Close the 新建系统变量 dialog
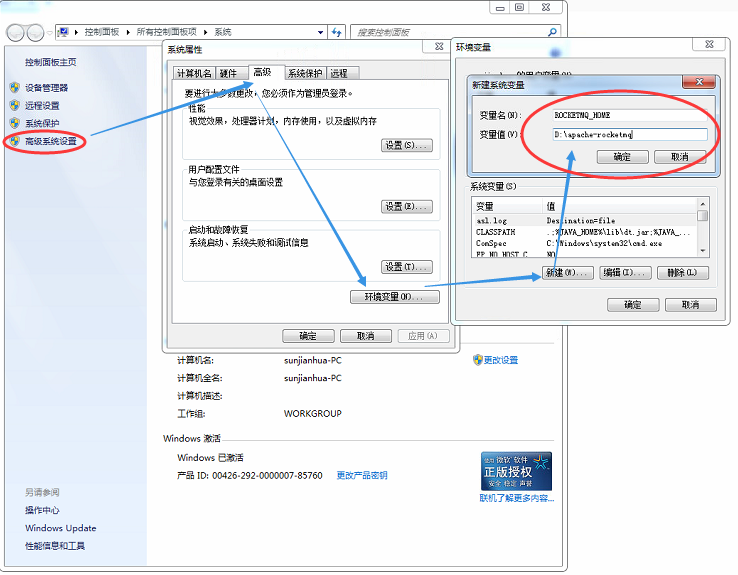The width and height of the screenshot is (738, 575). coord(699,82)
